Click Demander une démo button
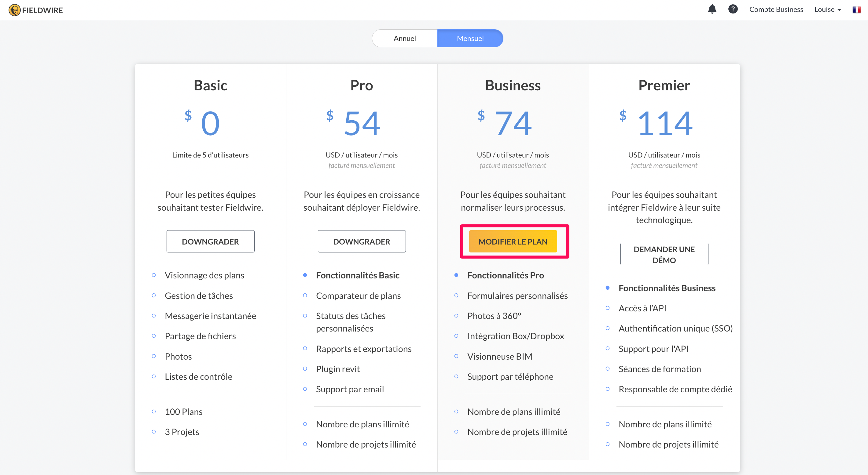The height and width of the screenshot is (475, 868). [664, 254]
